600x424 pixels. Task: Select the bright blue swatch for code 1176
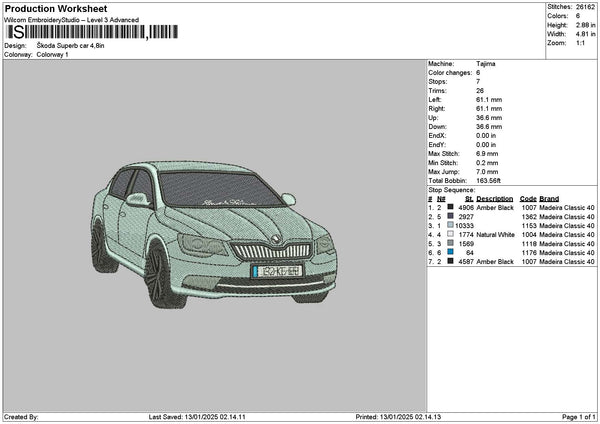tap(449, 252)
